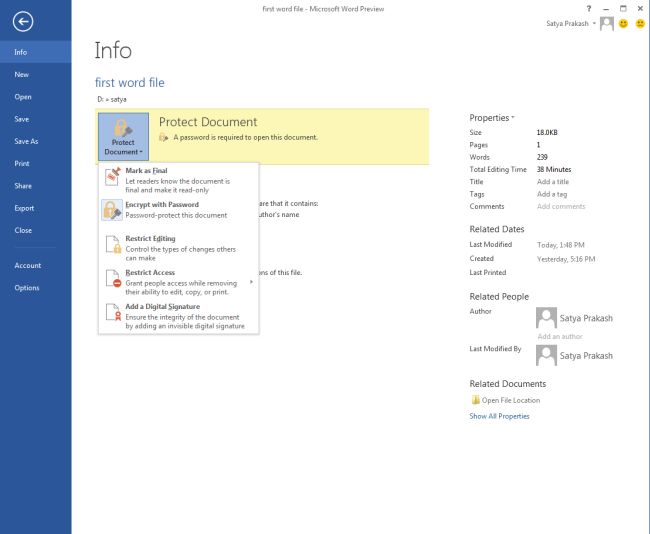650x534 pixels.
Task: Click the Restrict Access page icon
Action: [113, 278]
